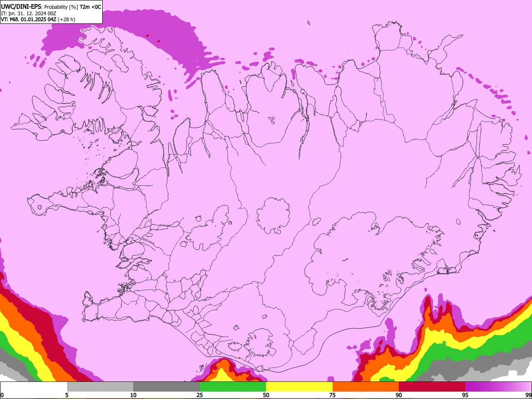The image size is (532, 399).
Task: Click legend tick label '50'
Action: (x=266, y=395)
